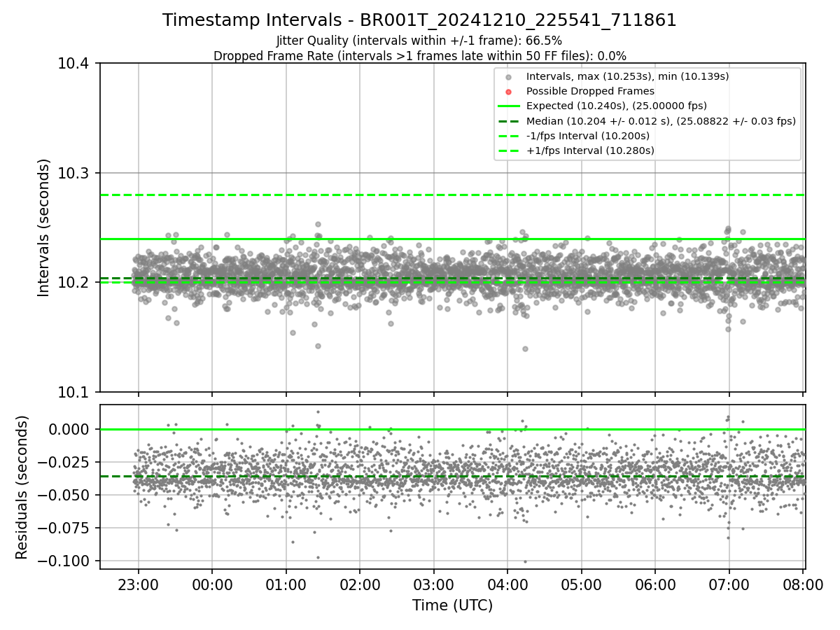This screenshot has height=630, width=840.
Task: Click the plot title 'Timestamp Intervals - BR001T_20241210_225541_711861'
Action: coord(419,20)
